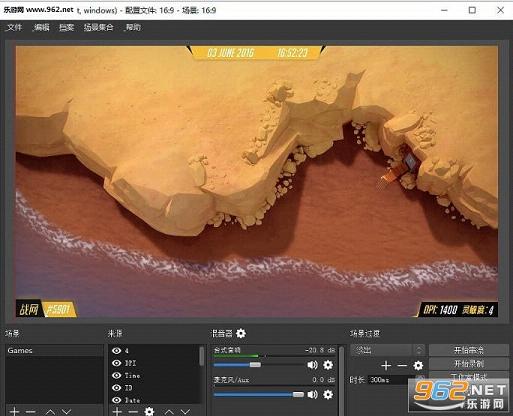Move scene up with arrow icon
The height and width of the screenshot is (416, 513).
[x=50, y=412]
